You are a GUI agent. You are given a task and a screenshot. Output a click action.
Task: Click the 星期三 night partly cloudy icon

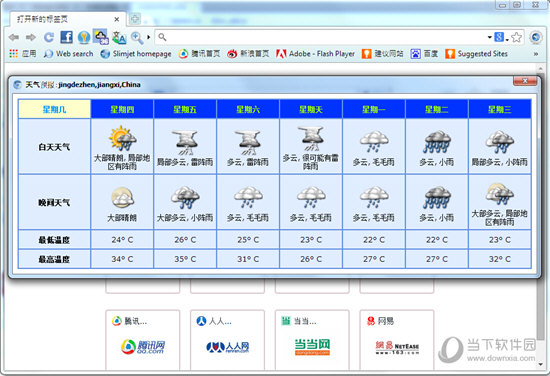tap(500, 194)
